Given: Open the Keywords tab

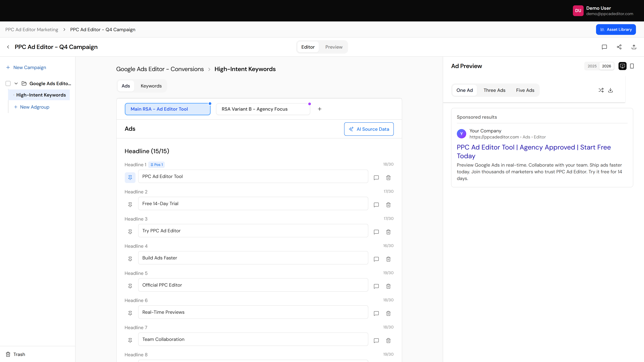Looking at the screenshot, I should pos(151,86).
